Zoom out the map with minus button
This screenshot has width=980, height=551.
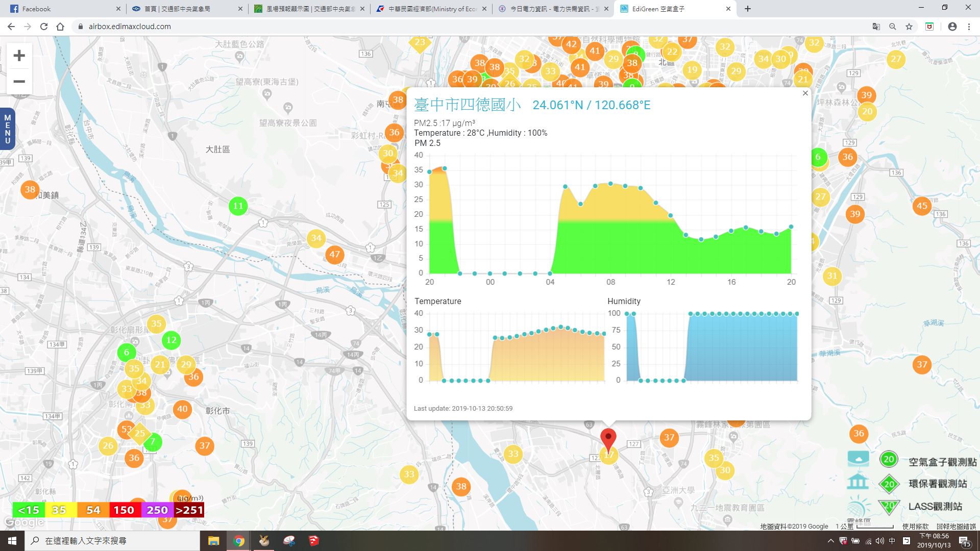point(19,82)
